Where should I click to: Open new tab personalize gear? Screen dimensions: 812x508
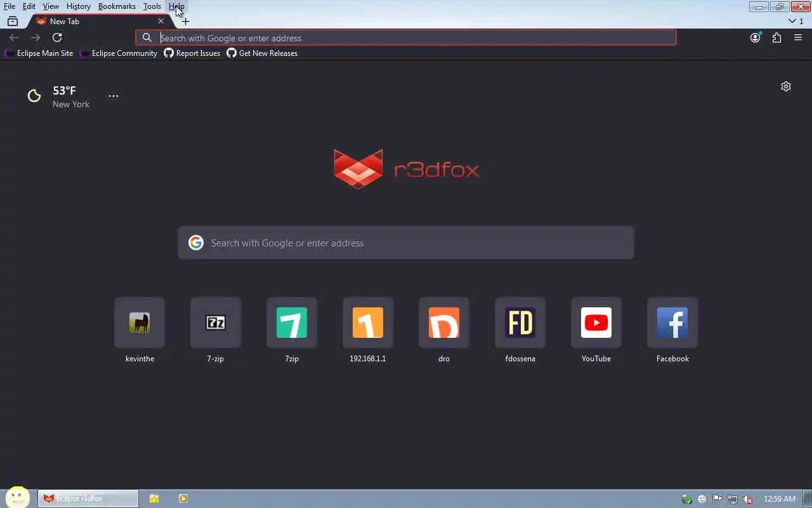[x=786, y=86]
